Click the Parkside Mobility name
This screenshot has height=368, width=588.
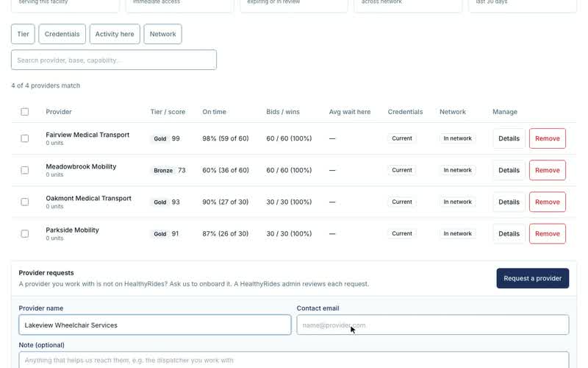tap(72, 230)
